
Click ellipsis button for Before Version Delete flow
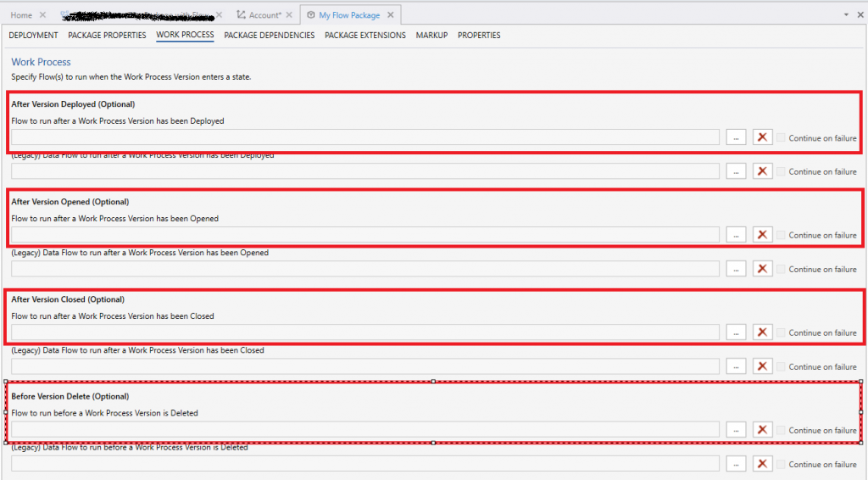[736, 430]
